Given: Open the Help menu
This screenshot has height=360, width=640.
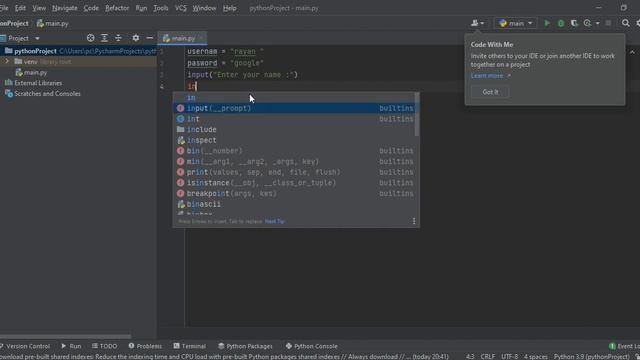Looking at the screenshot, I should point(229,8).
